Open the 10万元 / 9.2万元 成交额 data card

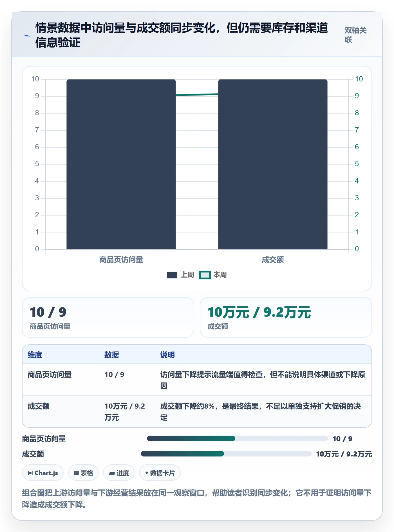pyautogui.click(x=286, y=317)
